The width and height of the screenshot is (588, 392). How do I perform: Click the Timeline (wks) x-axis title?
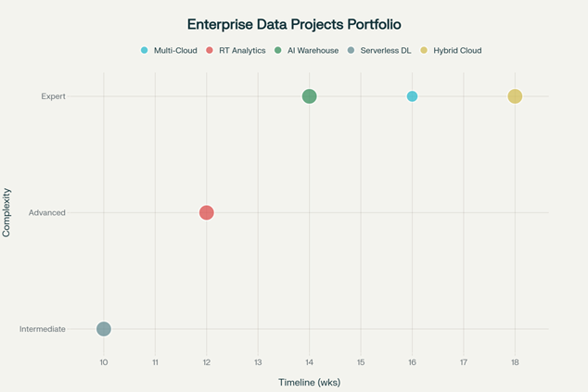click(310, 382)
